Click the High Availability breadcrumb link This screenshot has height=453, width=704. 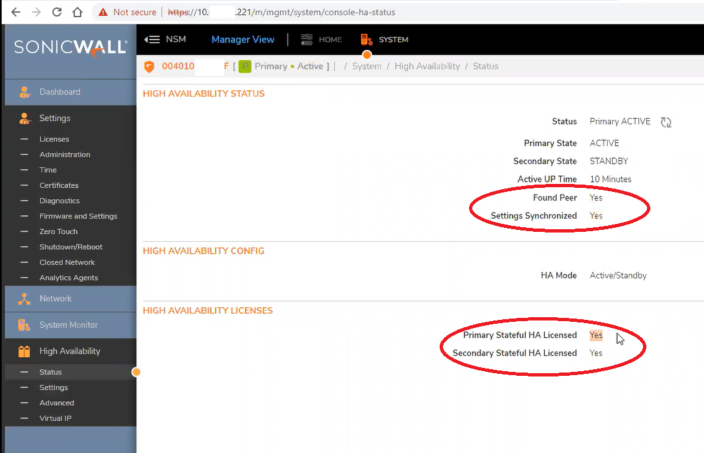(427, 66)
